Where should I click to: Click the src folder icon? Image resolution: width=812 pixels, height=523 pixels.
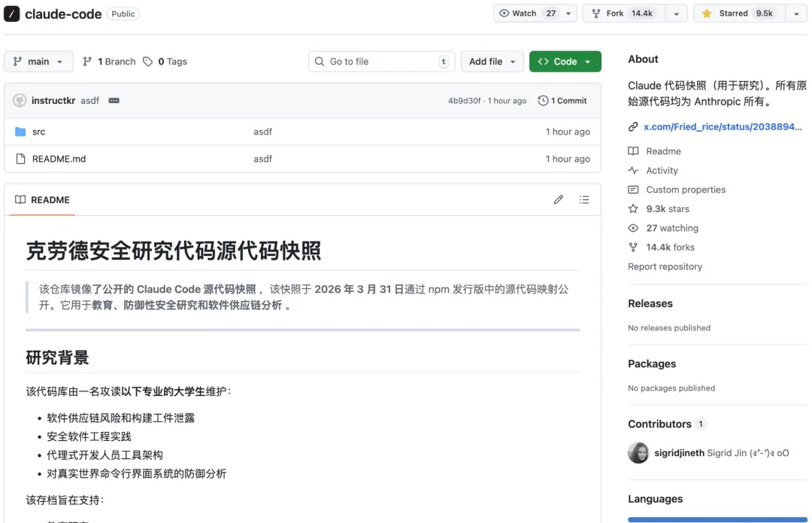(x=20, y=132)
